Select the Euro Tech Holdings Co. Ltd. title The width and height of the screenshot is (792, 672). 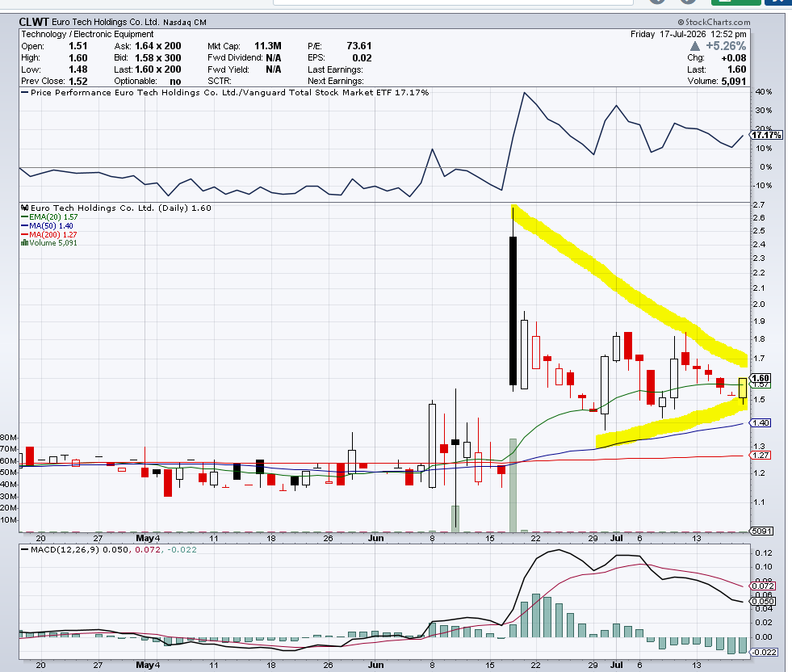pyautogui.click(x=106, y=23)
